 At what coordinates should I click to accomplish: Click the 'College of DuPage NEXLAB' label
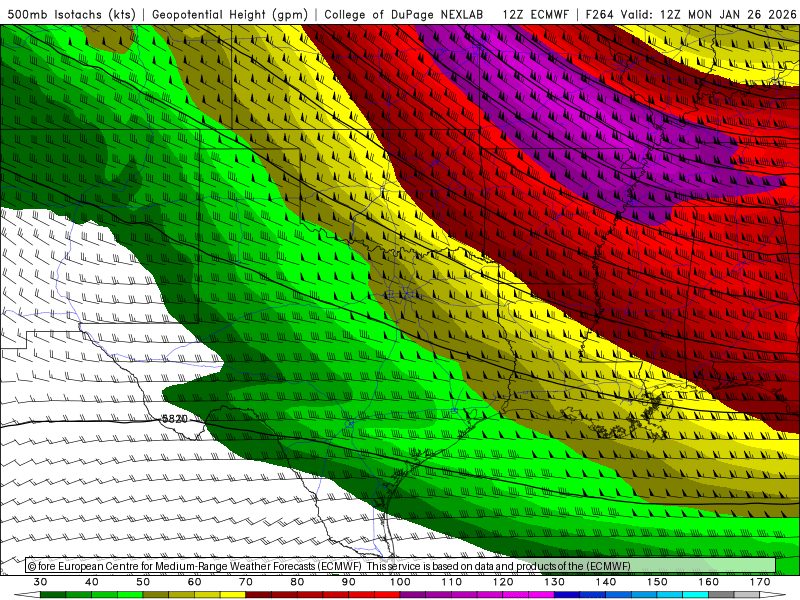pos(404,14)
